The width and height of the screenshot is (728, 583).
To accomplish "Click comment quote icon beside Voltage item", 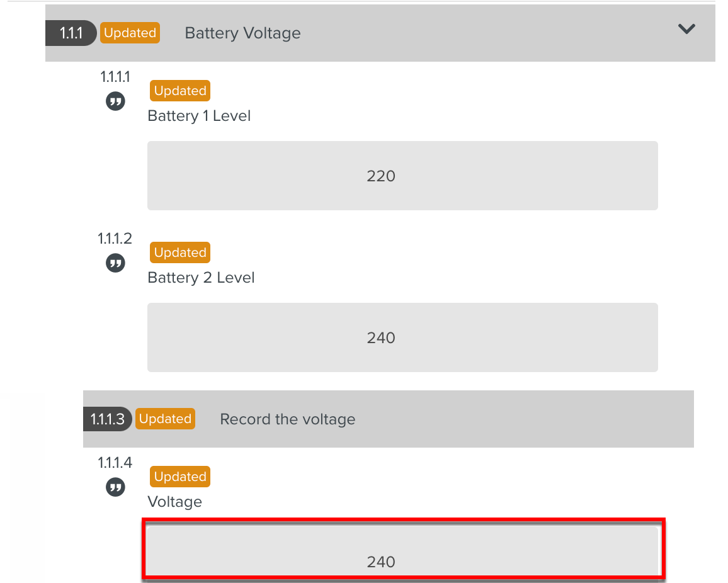I will click(115, 487).
